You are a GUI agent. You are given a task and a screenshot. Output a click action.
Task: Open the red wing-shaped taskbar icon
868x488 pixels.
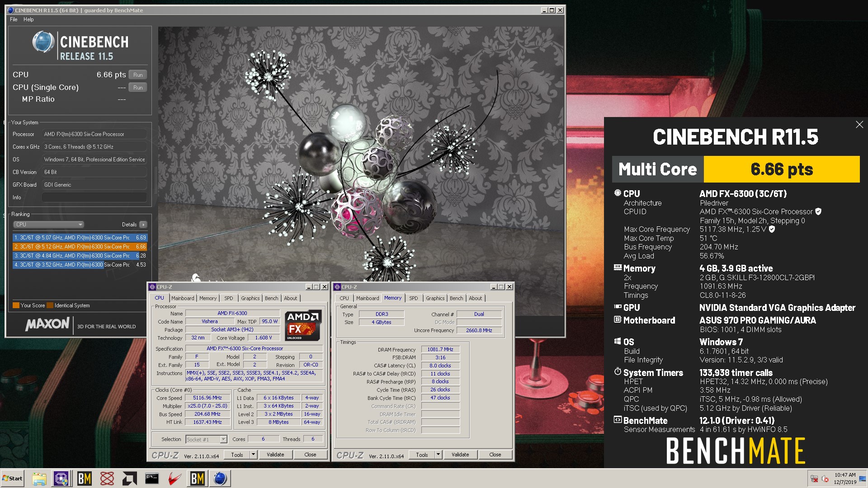(x=175, y=479)
